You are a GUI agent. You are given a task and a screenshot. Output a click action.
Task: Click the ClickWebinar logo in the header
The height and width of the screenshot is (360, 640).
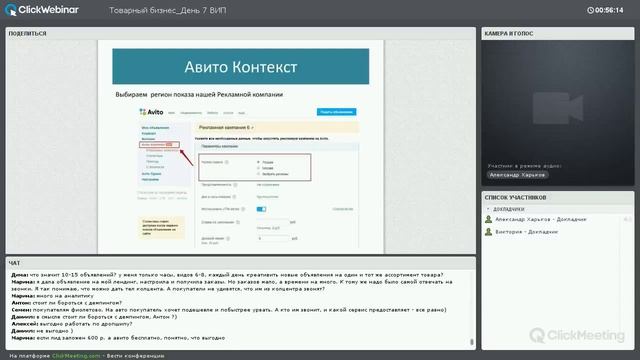42,10
